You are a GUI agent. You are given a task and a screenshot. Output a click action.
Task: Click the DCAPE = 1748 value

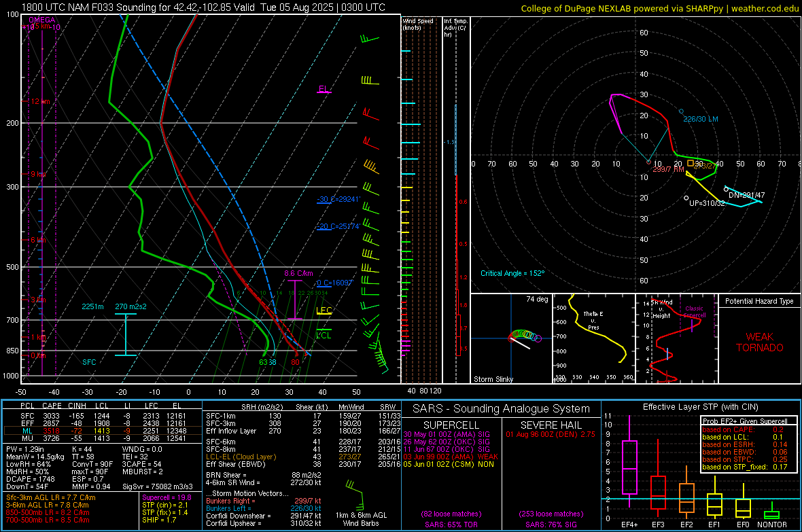click(30, 479)
